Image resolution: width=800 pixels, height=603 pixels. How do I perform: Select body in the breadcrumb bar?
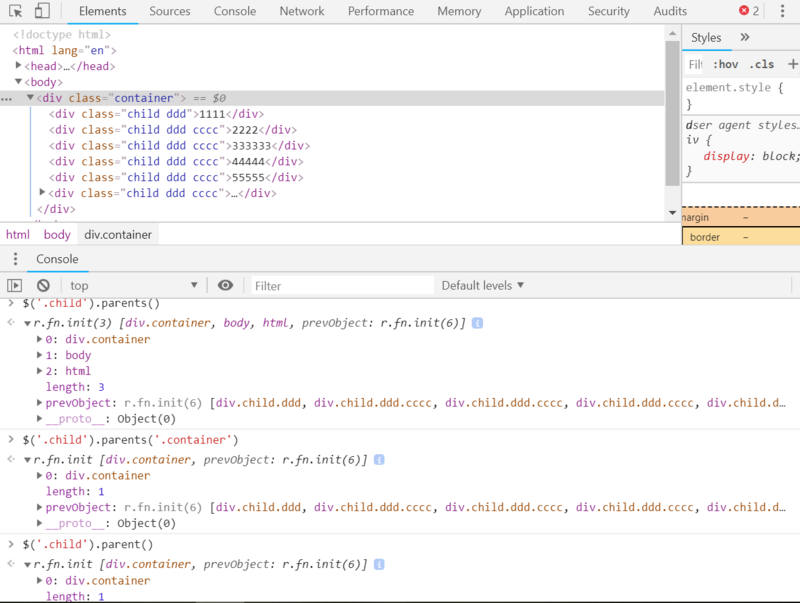[57, 235]
